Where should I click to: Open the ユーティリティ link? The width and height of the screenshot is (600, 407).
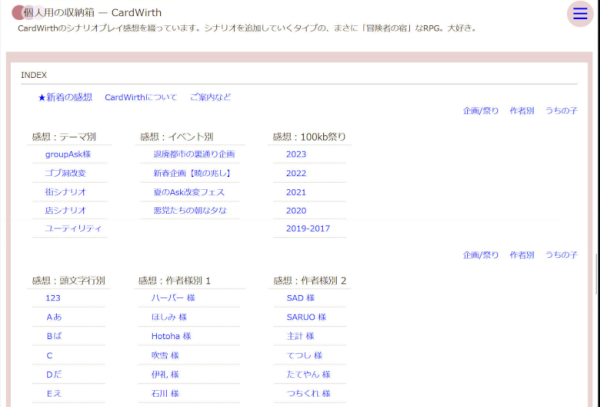click(x=73, y=228)
